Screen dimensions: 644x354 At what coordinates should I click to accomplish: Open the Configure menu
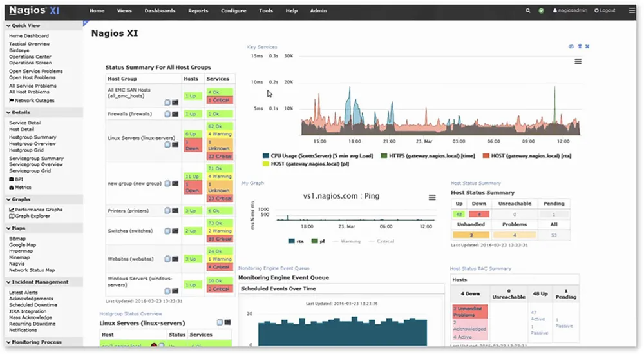pos(233,11)
